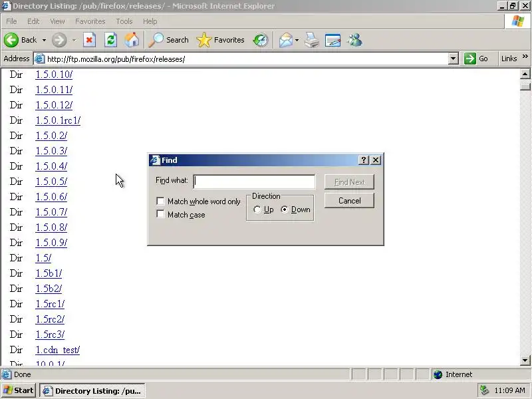Click Cancel in the Find dialog
The height and width of the screenshot is (399, 532).
coord(350,201)
